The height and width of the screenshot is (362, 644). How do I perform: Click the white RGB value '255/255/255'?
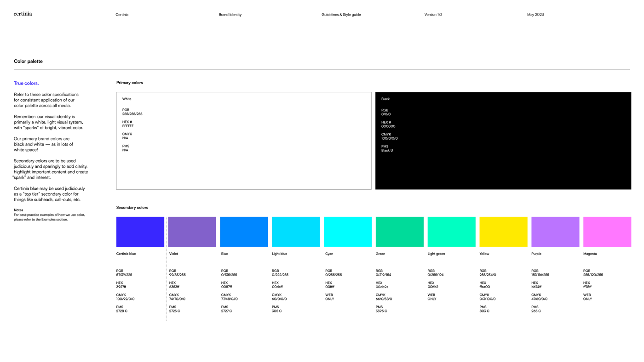[x=132, y=114]
